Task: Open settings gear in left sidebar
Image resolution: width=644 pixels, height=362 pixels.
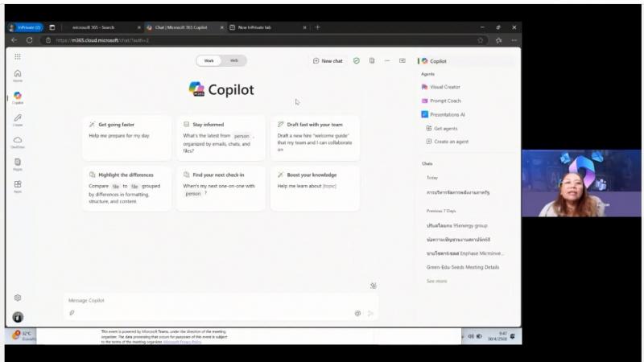Action: (x=18, y=298)
